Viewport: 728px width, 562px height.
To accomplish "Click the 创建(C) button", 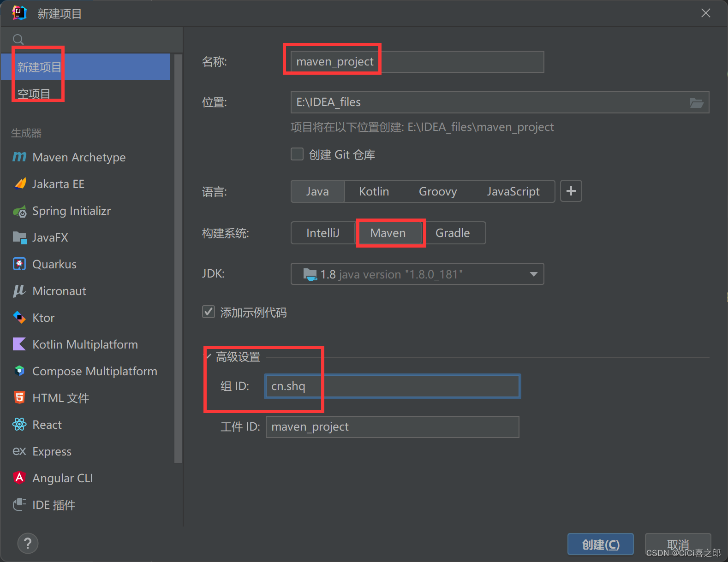I will [601, 544].
